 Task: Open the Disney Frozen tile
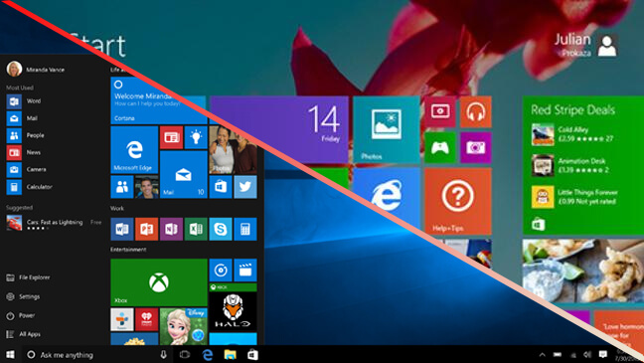[x=184, y=326]
